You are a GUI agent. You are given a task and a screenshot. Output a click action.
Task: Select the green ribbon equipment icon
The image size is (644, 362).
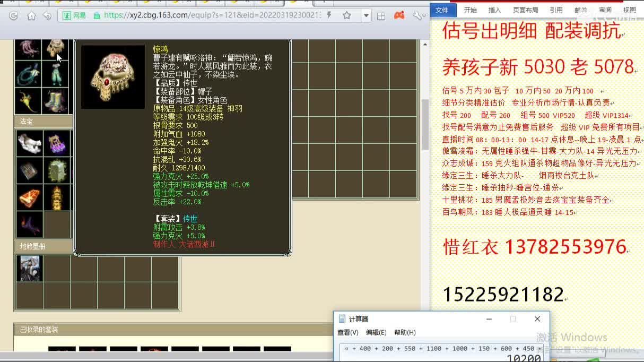tap(28, 74)
